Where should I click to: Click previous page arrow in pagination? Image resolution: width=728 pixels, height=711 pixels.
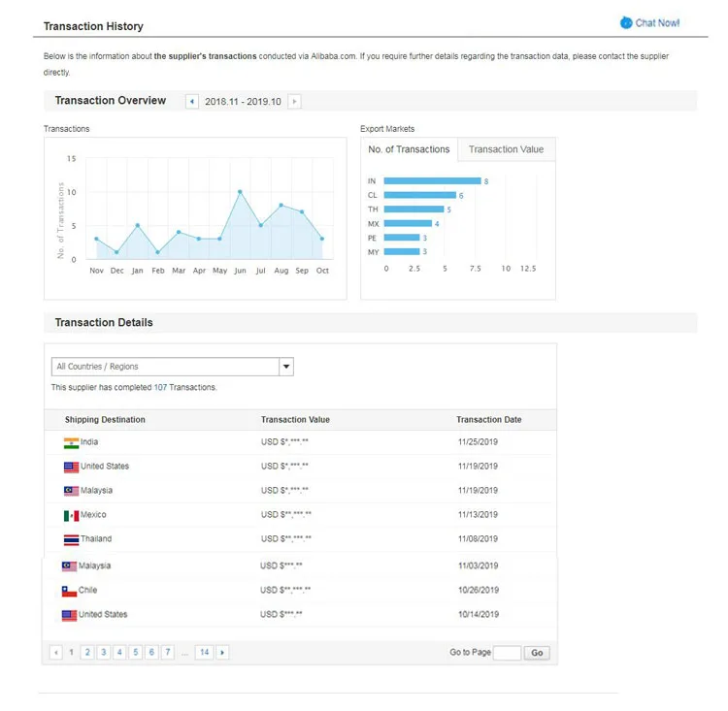(x=55, y=653)
